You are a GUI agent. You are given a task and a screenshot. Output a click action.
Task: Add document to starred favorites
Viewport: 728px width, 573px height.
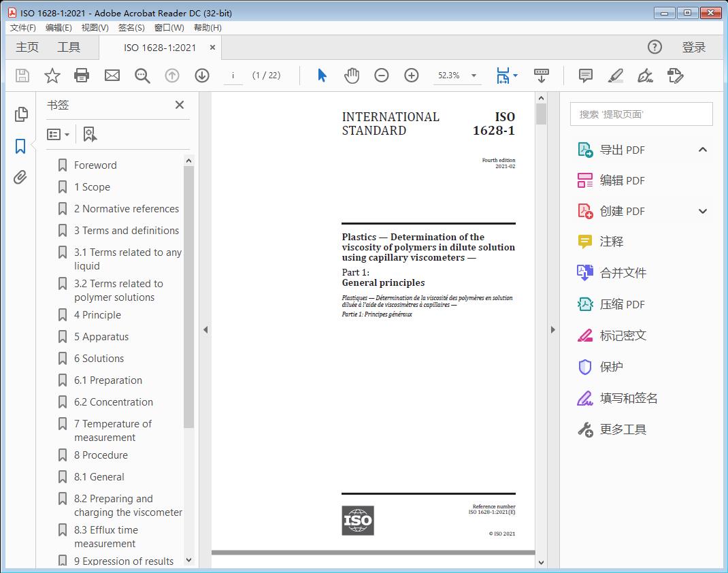point(52,76)
